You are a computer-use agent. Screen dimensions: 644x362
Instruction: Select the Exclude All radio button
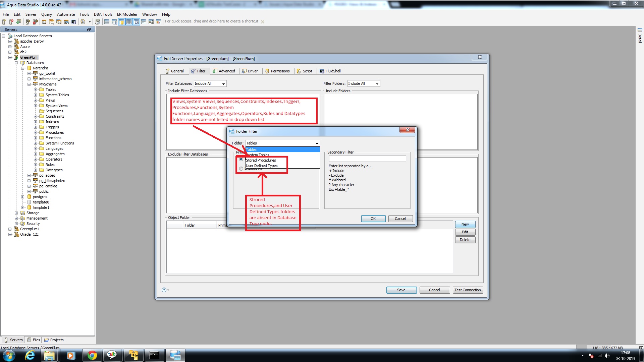pyautogui.click(x=241, y=169)
